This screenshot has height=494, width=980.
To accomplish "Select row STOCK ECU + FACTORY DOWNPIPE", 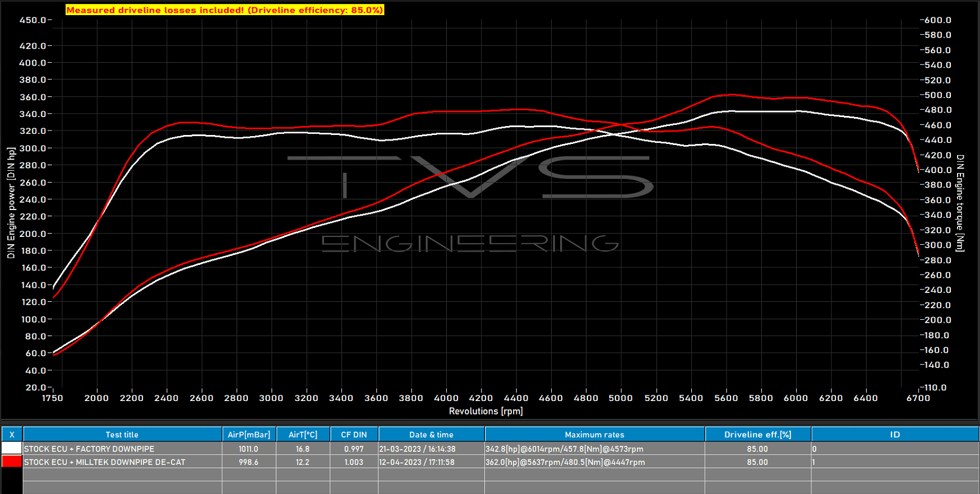I will 490,449.
